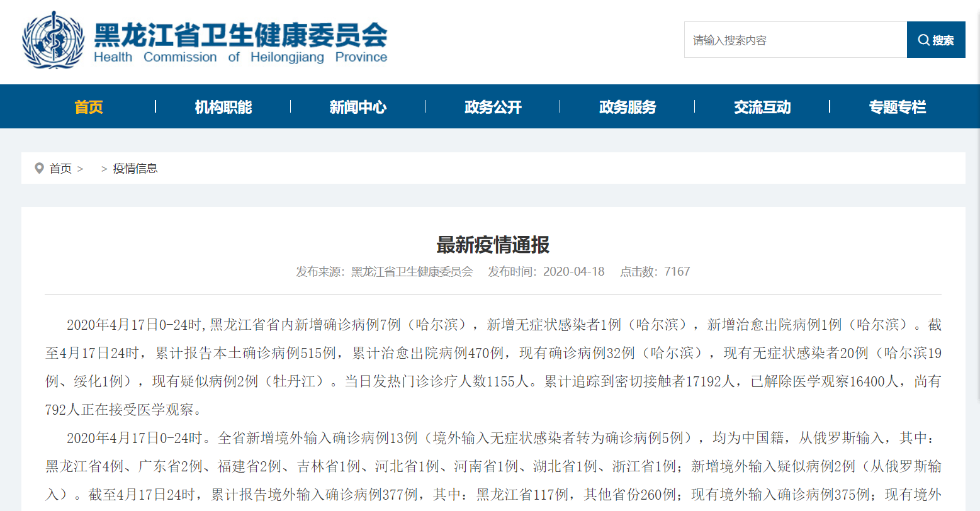Click the Health Commission emblem logo

pyautogui.click(x=53, y=40)
